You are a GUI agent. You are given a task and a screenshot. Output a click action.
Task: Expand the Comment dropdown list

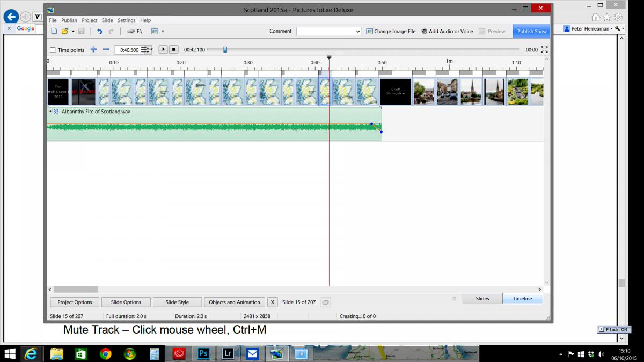[358, 32]
